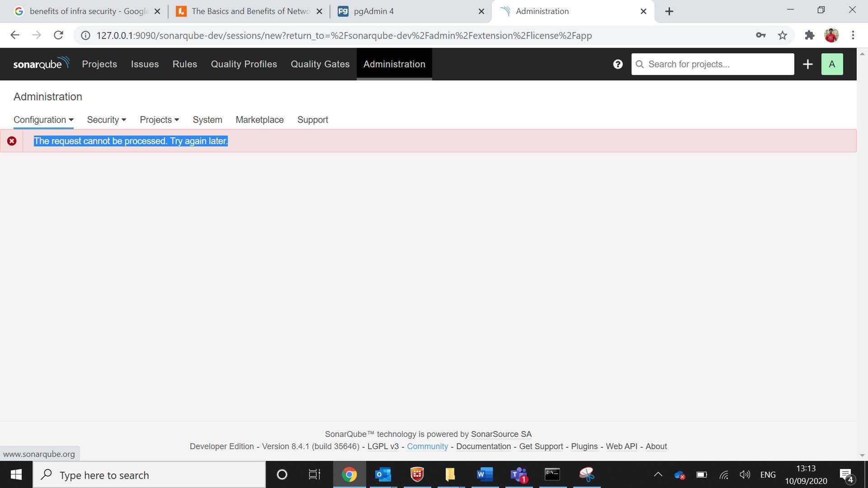Open Outlook from the taskbar
The height and width of the screenshot is (488, 868).
click(383, 474)
